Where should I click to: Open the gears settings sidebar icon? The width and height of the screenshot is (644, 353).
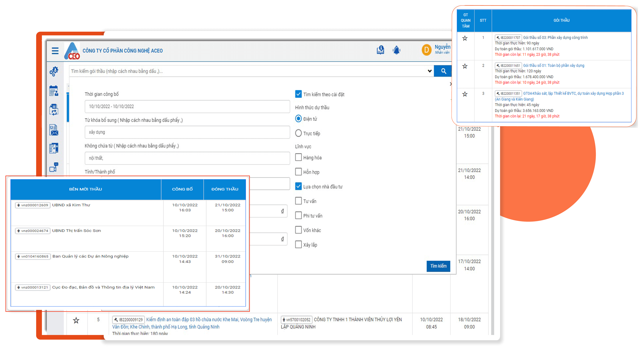tap(54, 71)
